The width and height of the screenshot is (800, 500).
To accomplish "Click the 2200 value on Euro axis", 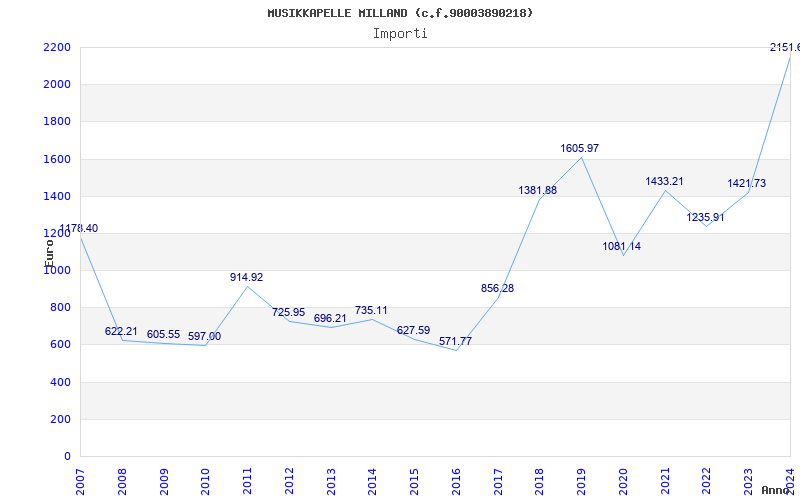I will pyautogui.click(x=57, y=47).
